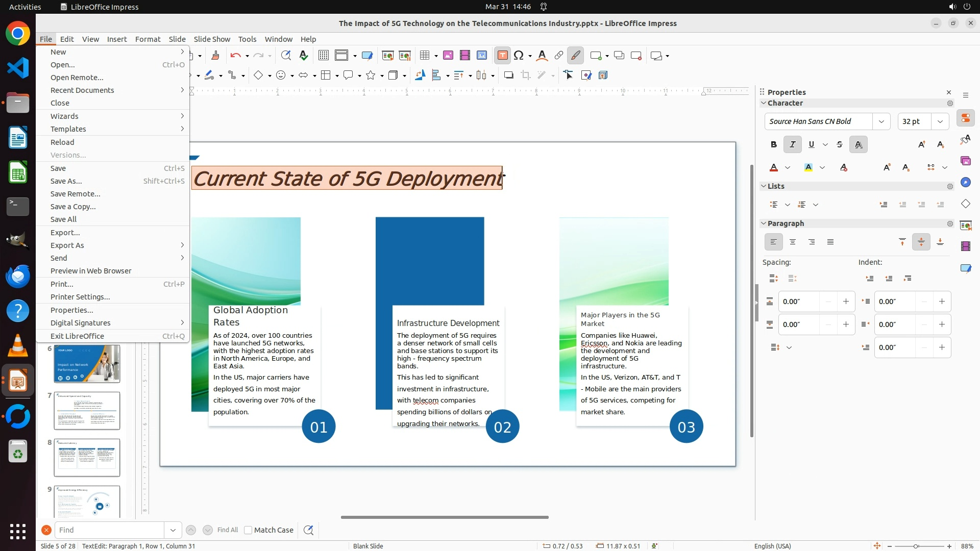Expand the font name dropdown list
This screenshot has height=551, width=980.
tap(881, 121)
